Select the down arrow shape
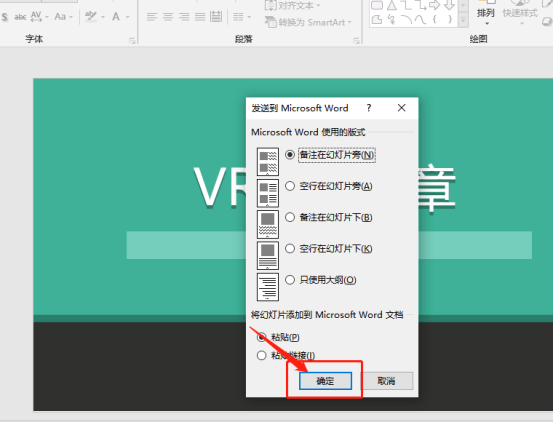Viewport: 554px width, 423px height. tap(449, 5)
